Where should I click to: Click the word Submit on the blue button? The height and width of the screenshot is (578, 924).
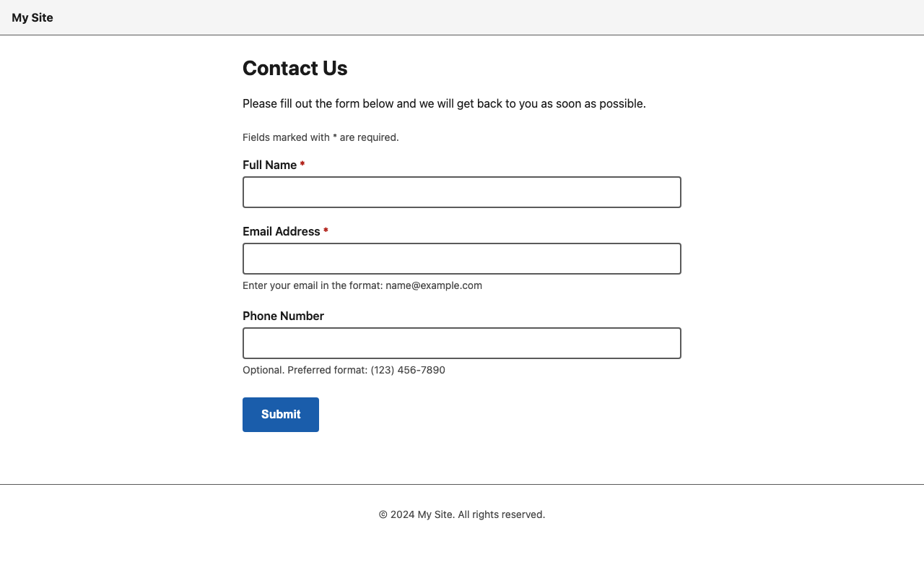[x=280, y=414]
